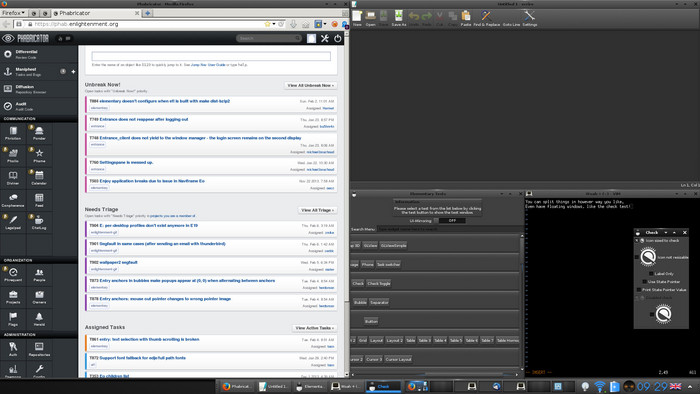Viewport: 700px width, 394px height.
Task: Open the editor Settings toolbar icon
Action: [x=529, y=18]
